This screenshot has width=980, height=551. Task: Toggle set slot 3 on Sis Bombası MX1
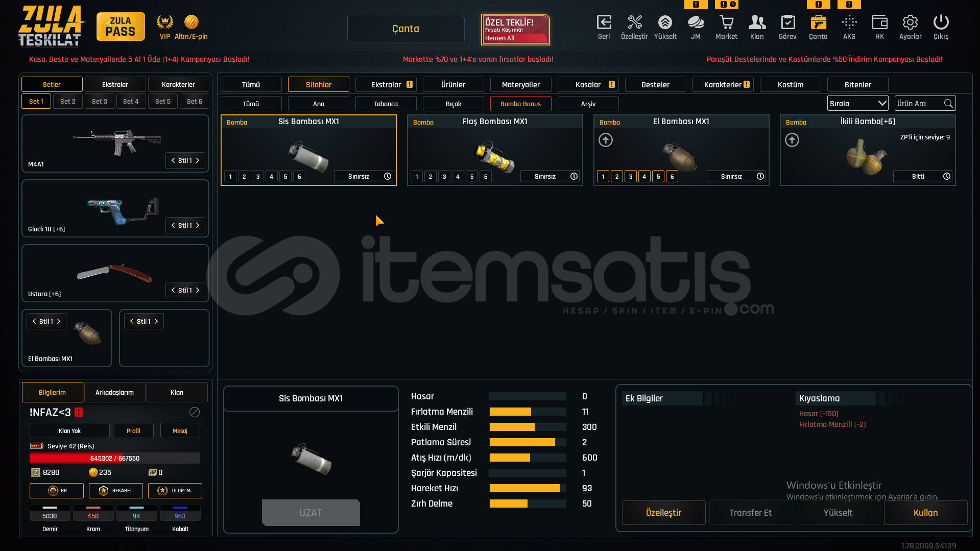pyautogui.click(x=258, y=177)
